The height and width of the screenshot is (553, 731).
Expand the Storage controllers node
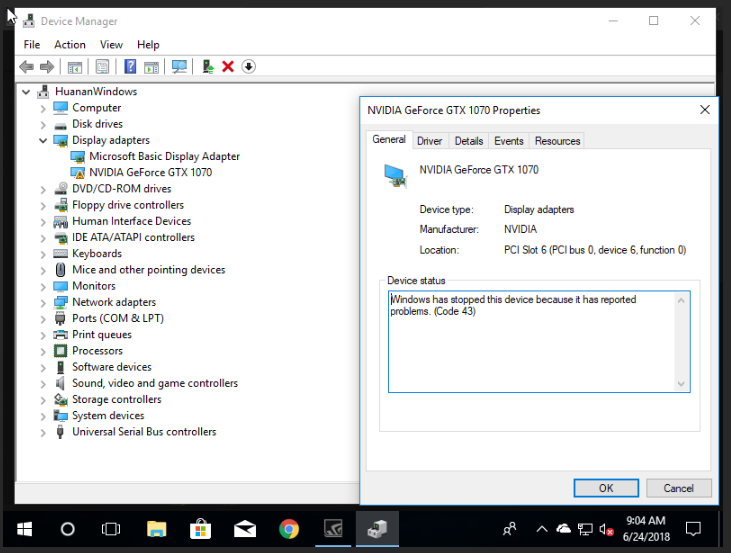[43, 400]
